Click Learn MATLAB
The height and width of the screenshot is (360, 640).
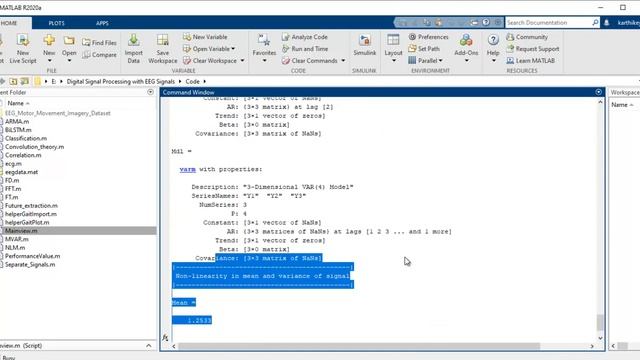pyautogui.click(x=531, y=60)
